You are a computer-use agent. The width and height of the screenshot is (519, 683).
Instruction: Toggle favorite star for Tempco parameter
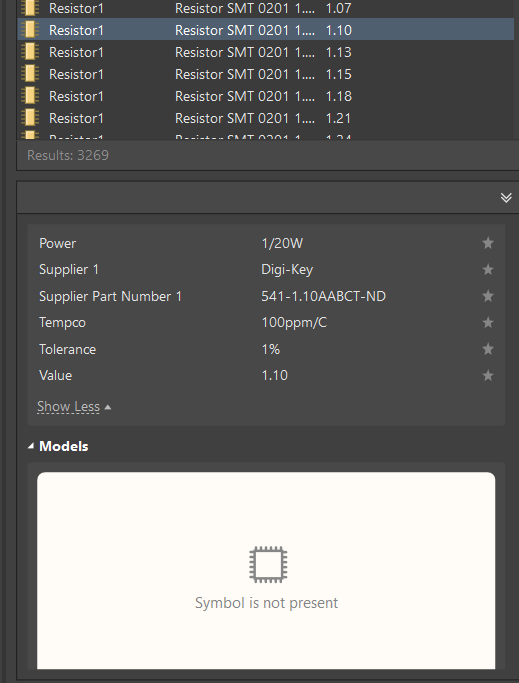(x=488, y=322)
